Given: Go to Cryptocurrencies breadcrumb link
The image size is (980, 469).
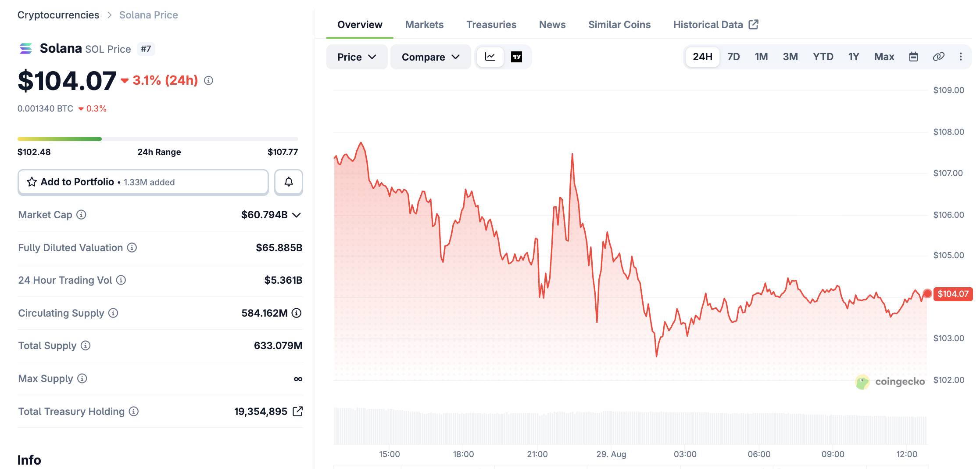Looking at the screenshot, I should click(x=58, y=15).
